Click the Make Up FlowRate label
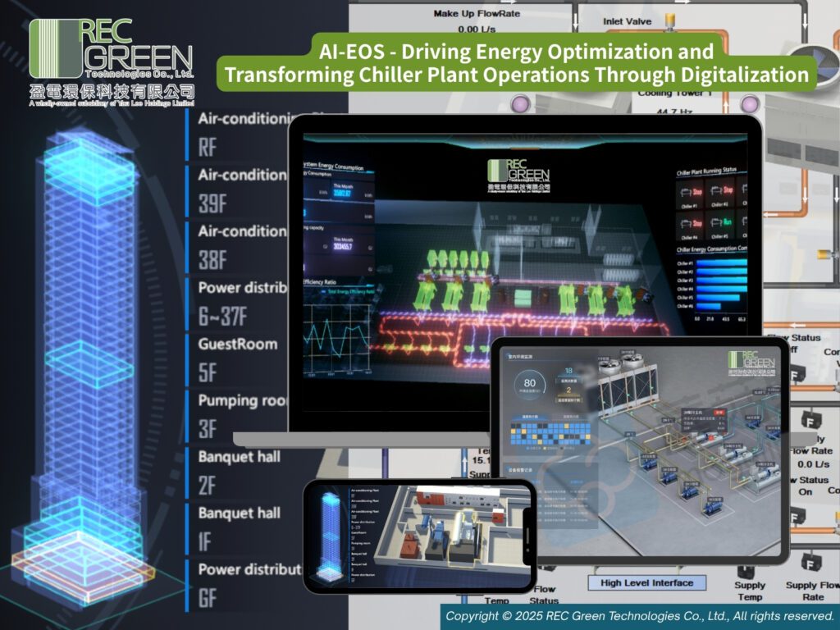The width and height of the screenshot is (840, 630). coord(477,13)
